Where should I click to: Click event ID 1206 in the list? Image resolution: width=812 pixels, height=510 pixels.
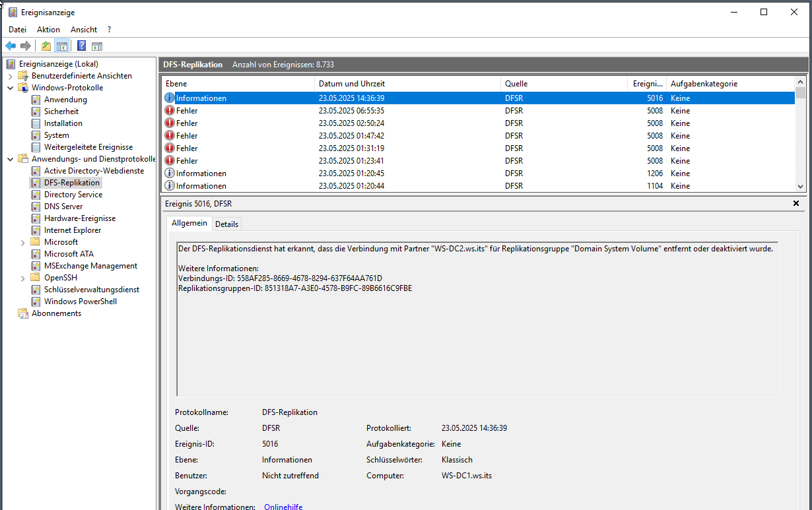655,174
